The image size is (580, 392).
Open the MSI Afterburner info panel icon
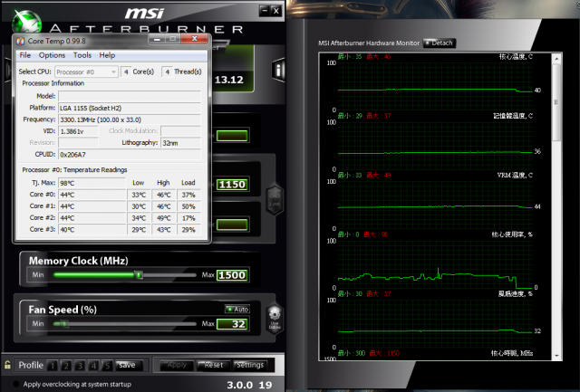pos(278,70)
